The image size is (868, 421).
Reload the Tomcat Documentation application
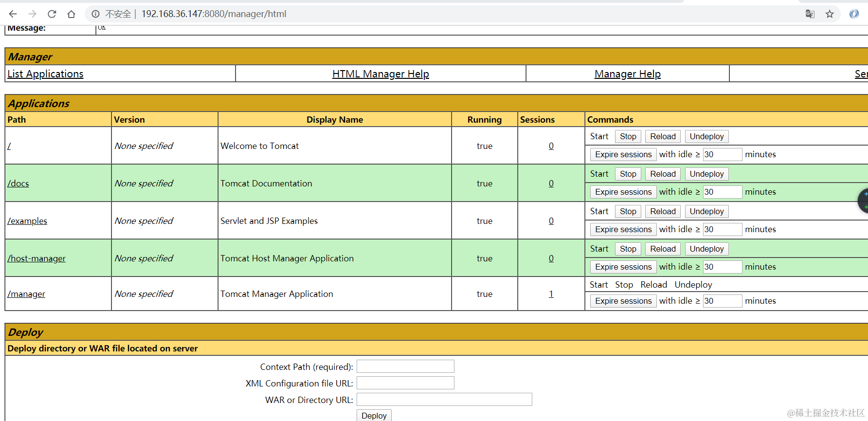click(x=663, y=174)
